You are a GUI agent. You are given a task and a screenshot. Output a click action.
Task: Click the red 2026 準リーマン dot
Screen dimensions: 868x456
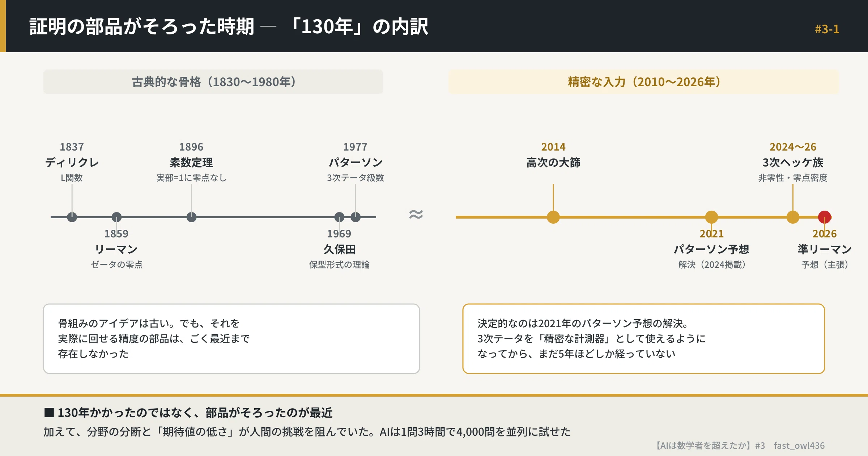click(825, 217)
